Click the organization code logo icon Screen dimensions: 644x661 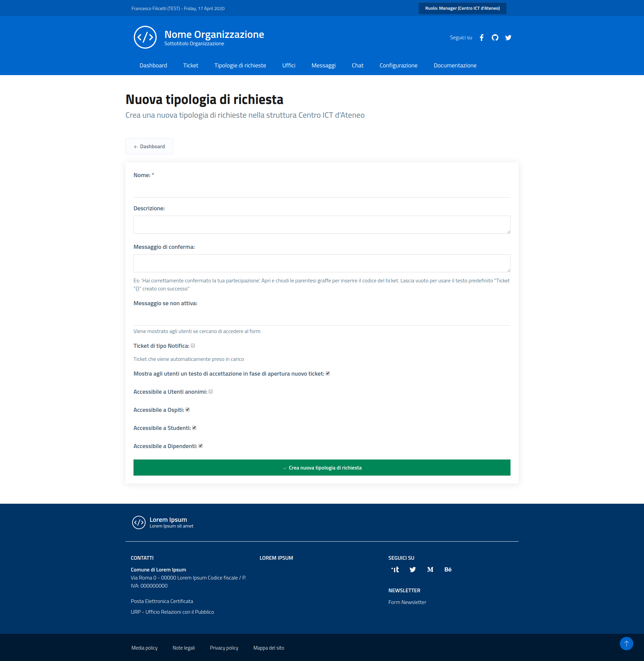(145, 37)
